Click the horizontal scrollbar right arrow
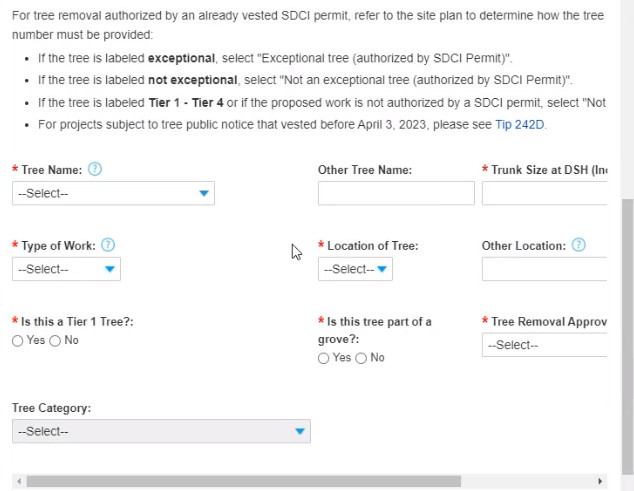This screenshot has width=634, height=491. point(600,481)
